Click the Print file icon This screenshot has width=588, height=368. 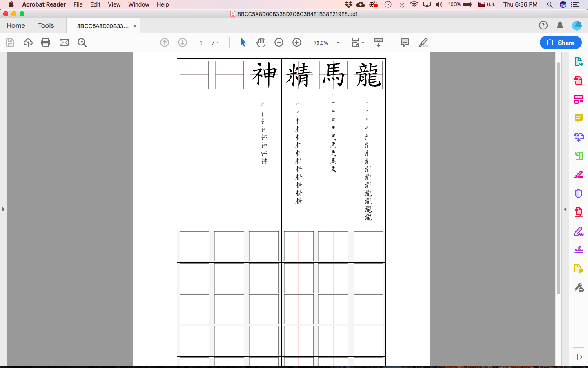pos(46,43)
